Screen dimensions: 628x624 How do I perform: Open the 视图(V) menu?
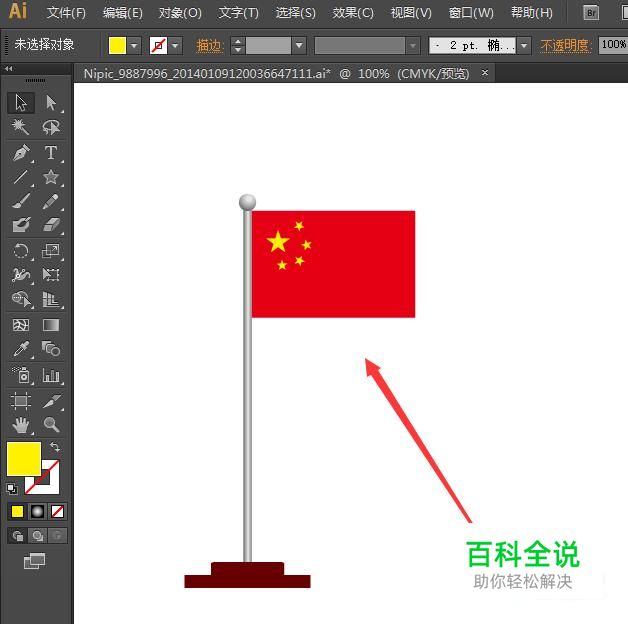411,13
